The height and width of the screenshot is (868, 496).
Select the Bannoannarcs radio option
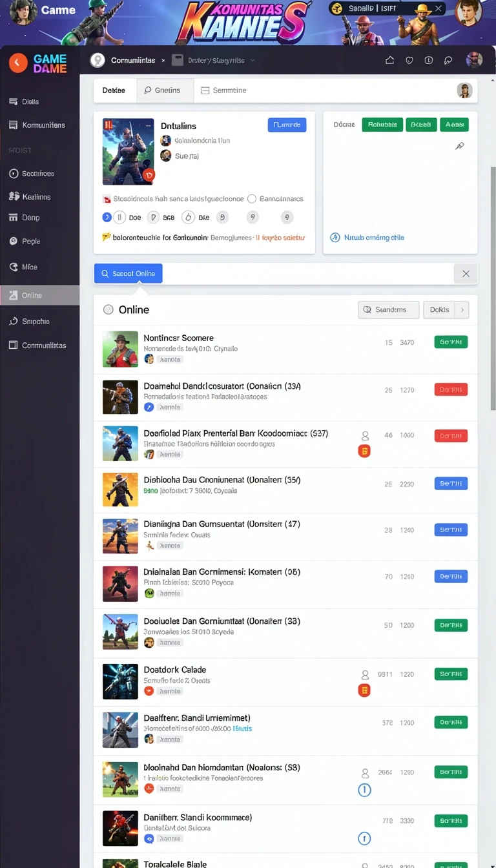(x=253, y=199)
